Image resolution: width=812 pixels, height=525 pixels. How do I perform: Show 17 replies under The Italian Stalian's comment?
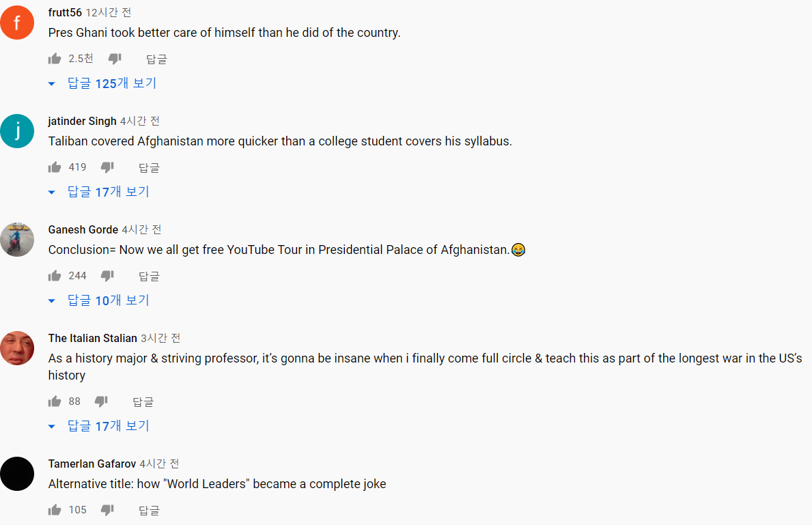pyautogui.click(x=99, y=426)
